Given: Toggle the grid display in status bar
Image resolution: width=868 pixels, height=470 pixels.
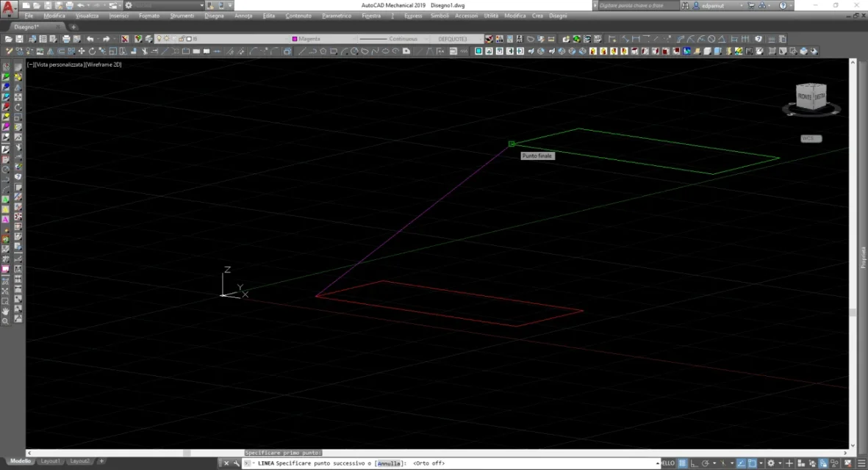Looking at the screenshot, I should [682, 463].
